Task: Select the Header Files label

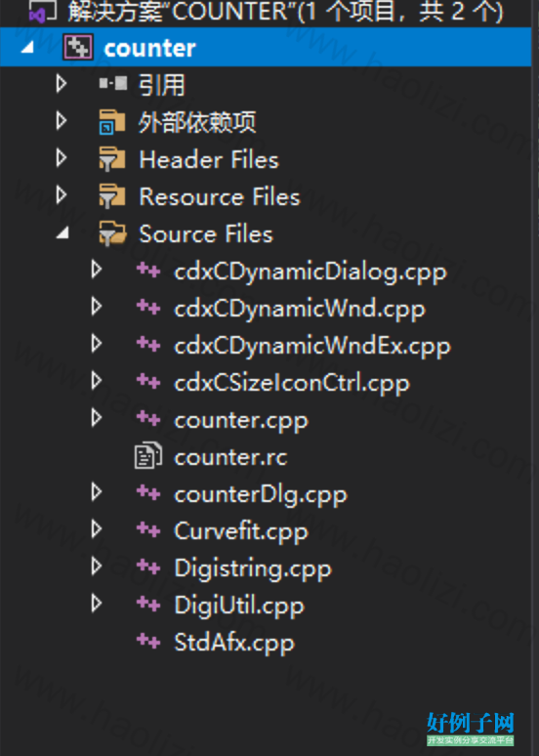Action: click(209, 159)
